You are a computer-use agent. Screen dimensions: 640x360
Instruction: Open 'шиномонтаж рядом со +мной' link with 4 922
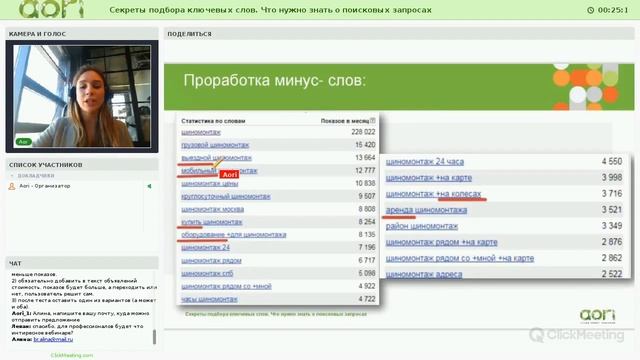point(227,287)
